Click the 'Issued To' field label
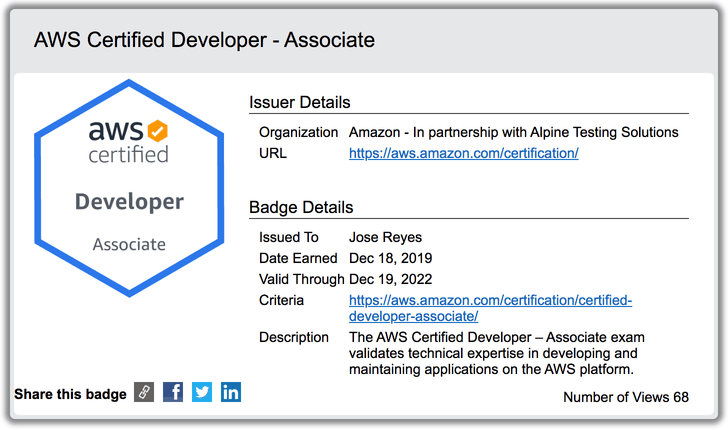This screenshot has width=728, height=430. click(x=288, y=237)
